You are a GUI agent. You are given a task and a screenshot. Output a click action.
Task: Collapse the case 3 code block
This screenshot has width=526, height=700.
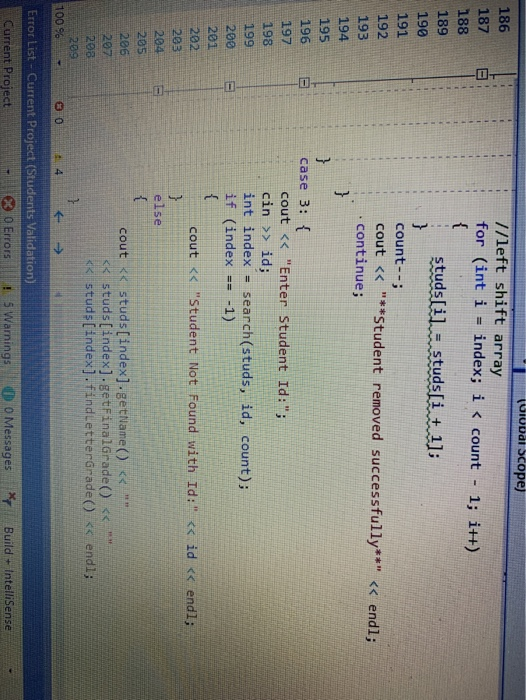pos(304,83)
